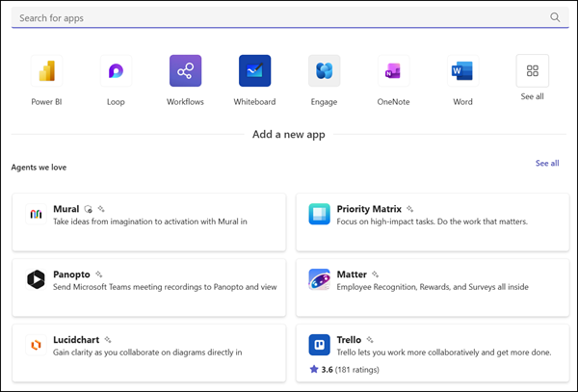Screen dimensions: 578x392
Task: Click the Priority Matrix title
Action: (x=369, y=209)
